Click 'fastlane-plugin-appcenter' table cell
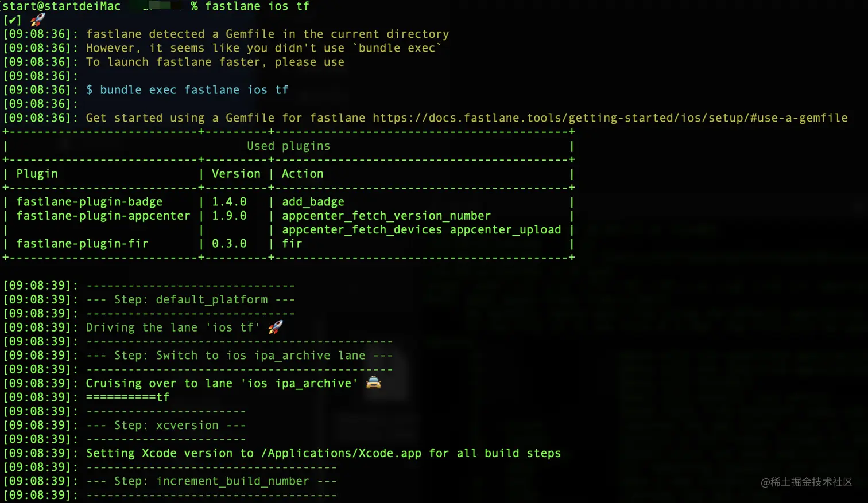868x503 pixels. [103, 216]
